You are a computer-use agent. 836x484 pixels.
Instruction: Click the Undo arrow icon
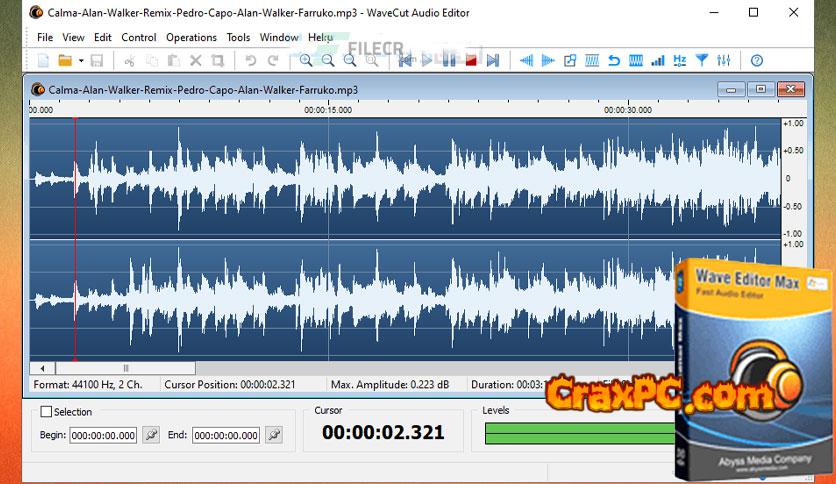click(251, 61)
